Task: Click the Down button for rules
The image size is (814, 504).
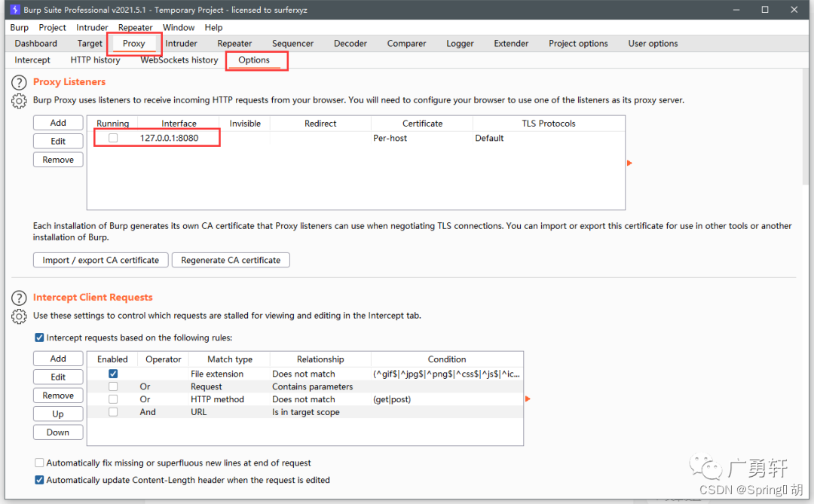Action: coord(58,432)
